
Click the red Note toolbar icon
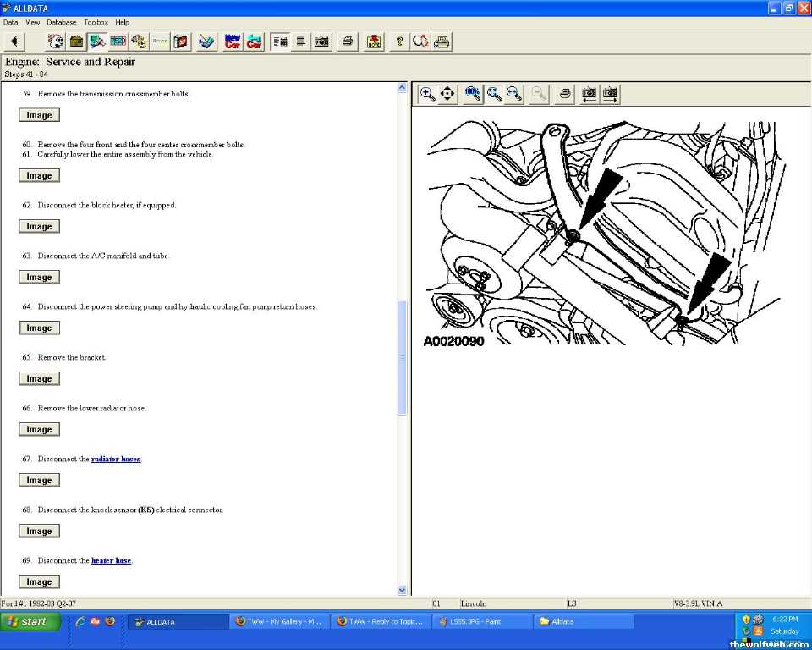tap(374, 41)
